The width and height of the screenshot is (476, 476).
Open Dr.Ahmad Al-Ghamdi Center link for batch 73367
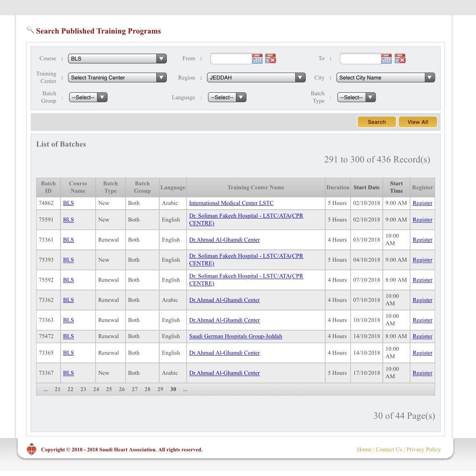[224, 373]
